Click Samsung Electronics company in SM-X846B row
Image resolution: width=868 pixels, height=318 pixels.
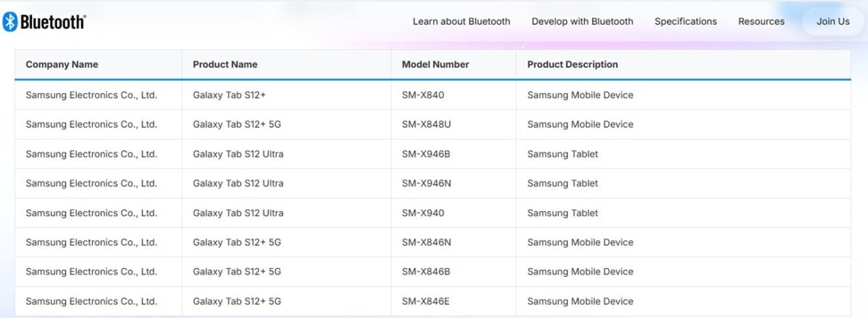[91, 272]
